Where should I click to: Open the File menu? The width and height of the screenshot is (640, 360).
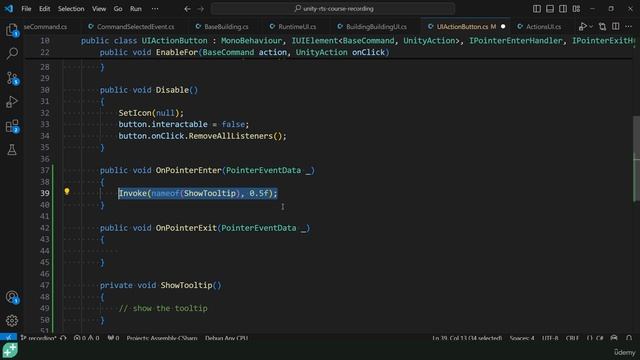26,9
